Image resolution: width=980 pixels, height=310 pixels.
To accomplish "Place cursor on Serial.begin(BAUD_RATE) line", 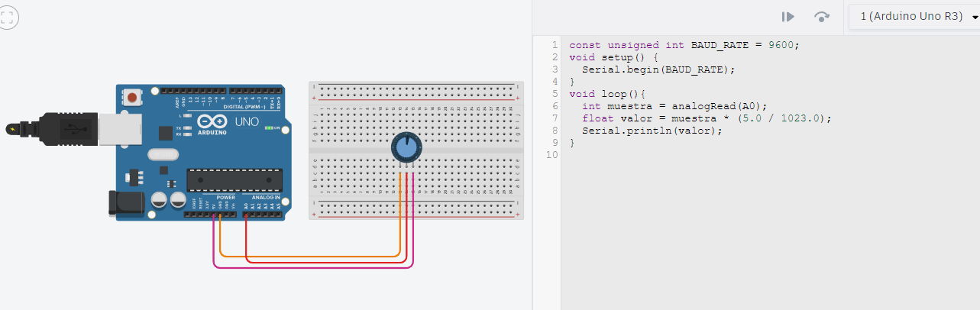I will 658,69.
